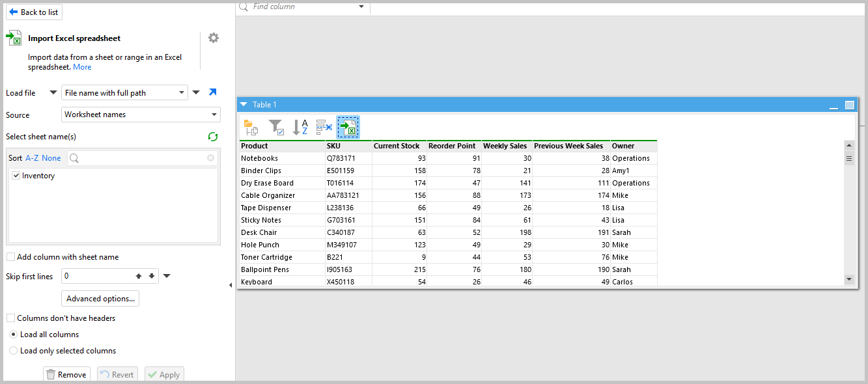
Task: Select Load all columns radio button
Action: click(x=14, y=335)
